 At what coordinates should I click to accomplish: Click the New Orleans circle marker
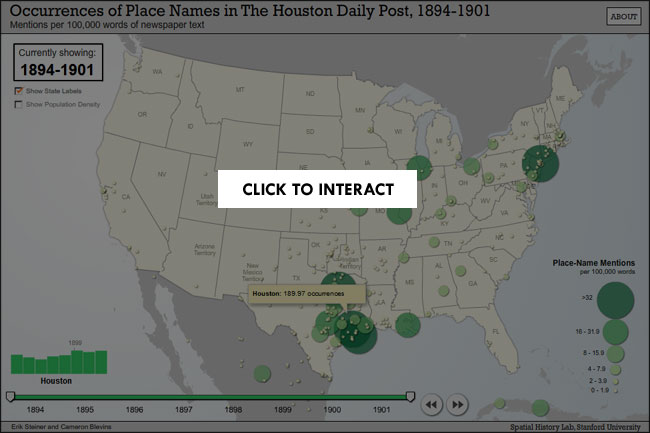pos(406,324)
